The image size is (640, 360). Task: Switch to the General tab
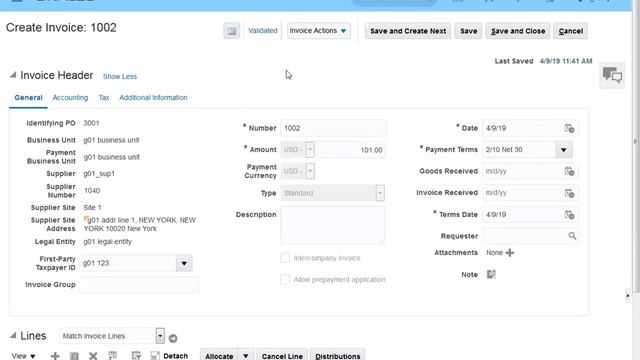click(x=28, y=98)
